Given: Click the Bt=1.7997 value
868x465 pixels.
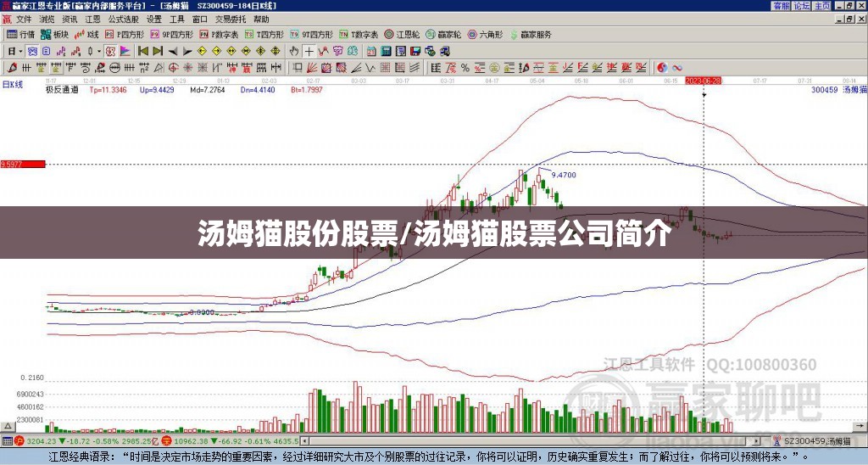Looking at the screenshot, I should (x=307, y=89).
